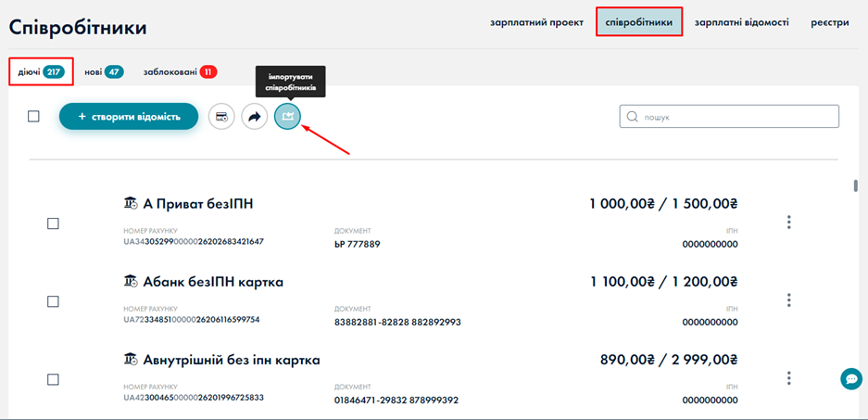Click document value ЬР 777889
Viewport: 868px width, 420px height.
[x=358, y=244]
